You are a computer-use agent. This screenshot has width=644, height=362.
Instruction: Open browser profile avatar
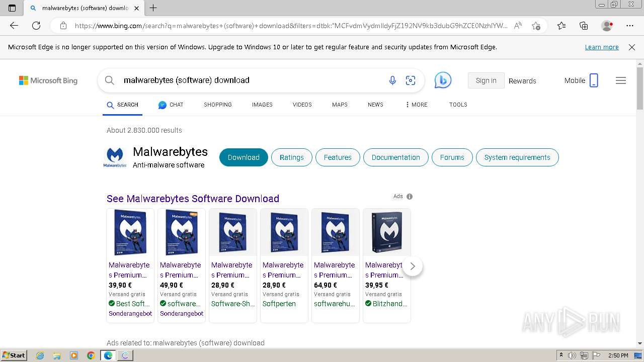point(607,25)
